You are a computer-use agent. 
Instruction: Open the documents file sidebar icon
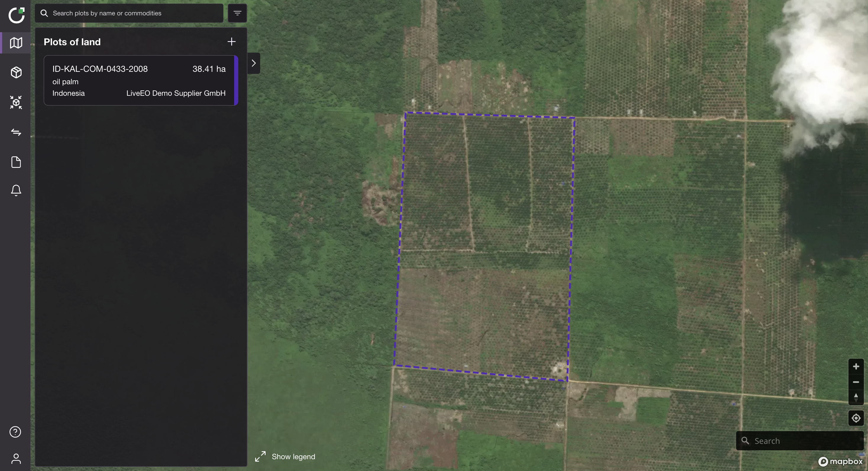click(16, 162)
